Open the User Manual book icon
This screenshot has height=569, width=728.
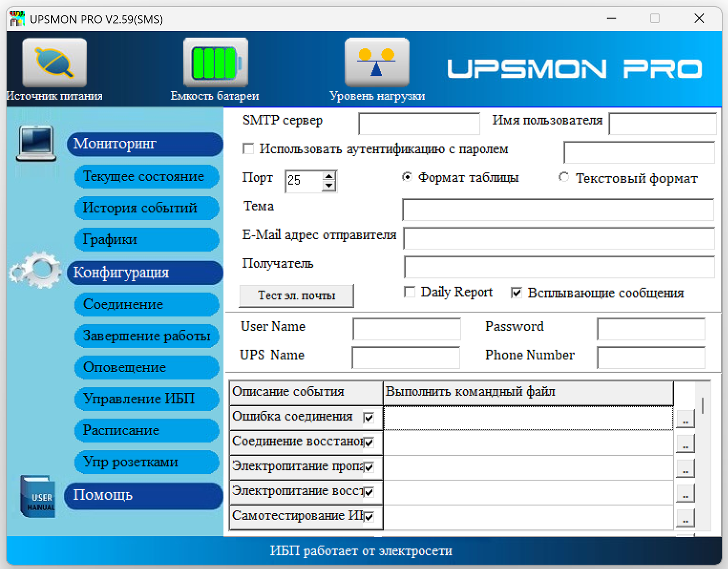(38, 496)
